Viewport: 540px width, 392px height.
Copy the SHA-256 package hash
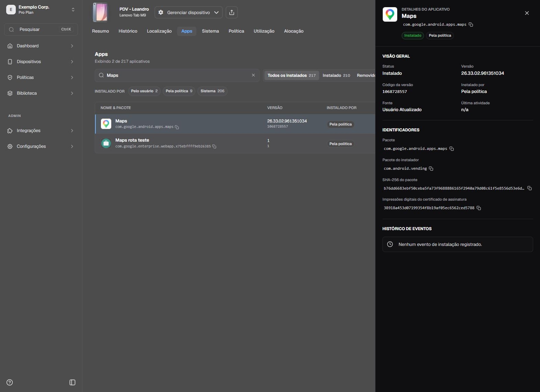(x=530, y=188)
